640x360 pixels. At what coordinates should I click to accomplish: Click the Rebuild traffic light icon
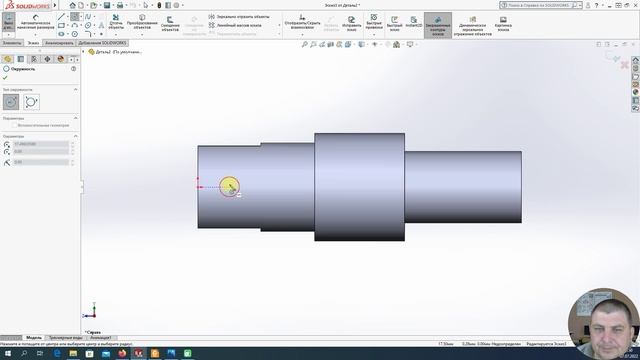pyautogui.click(x=159, y=5)
